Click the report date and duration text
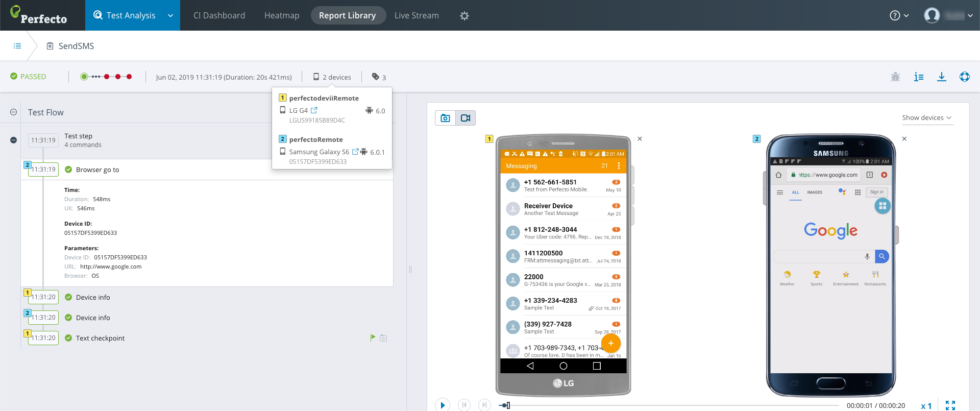 tap(224, 77)
